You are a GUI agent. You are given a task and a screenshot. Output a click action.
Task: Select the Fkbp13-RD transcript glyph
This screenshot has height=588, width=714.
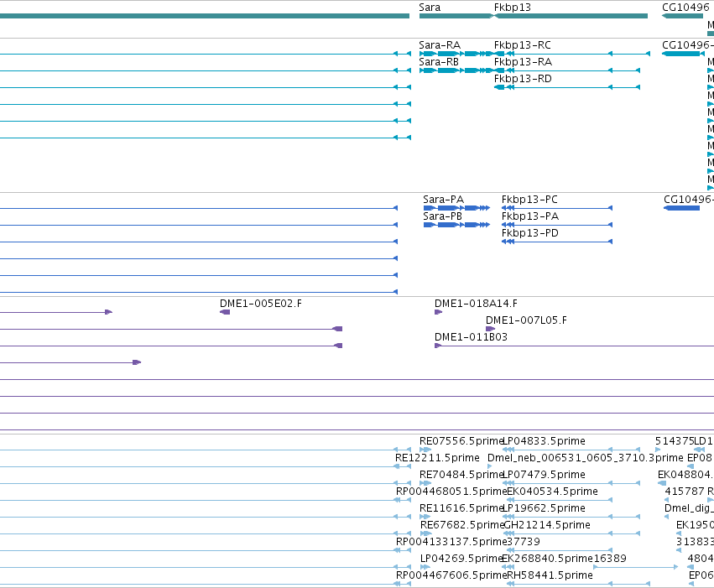567,87
